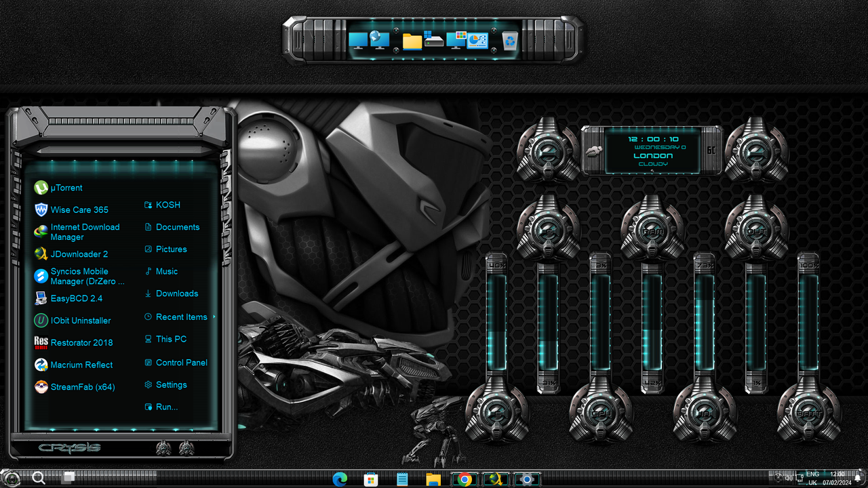The width and height of the screenshot is (868, 488).
Task: Open the Personalization monitor icon in the top dock
Action: coord(456,40)
